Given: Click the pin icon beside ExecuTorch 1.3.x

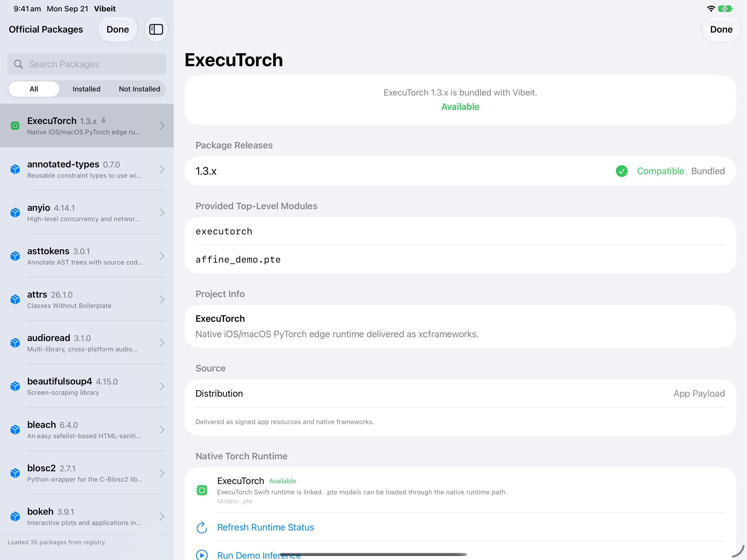Looking at the screenshot, I should [104, 121].
